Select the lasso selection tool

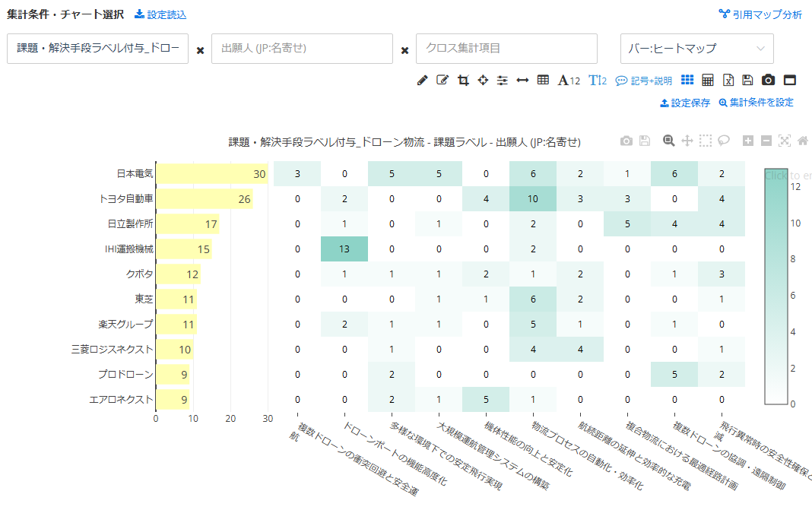click(x=724, y=141)
